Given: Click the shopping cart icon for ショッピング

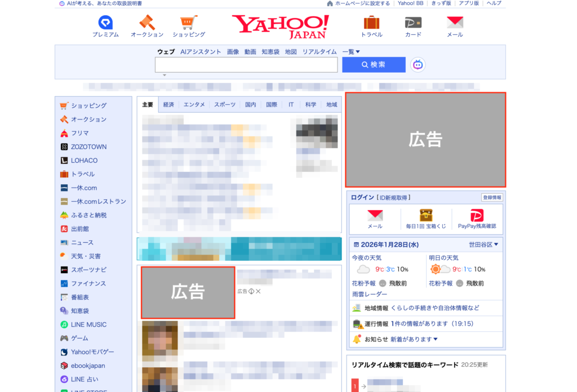Looking at the screenshot, I should pyautogui.click(x=188, y=24).
